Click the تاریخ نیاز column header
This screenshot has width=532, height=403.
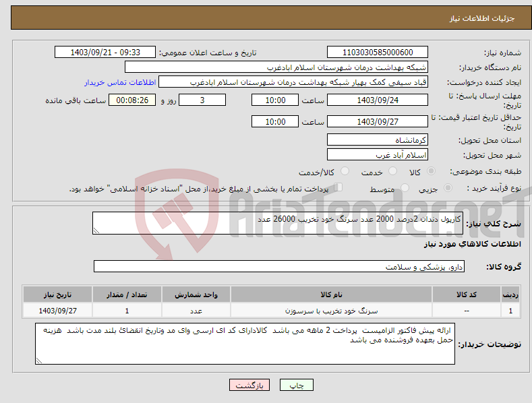coord(58,294)
